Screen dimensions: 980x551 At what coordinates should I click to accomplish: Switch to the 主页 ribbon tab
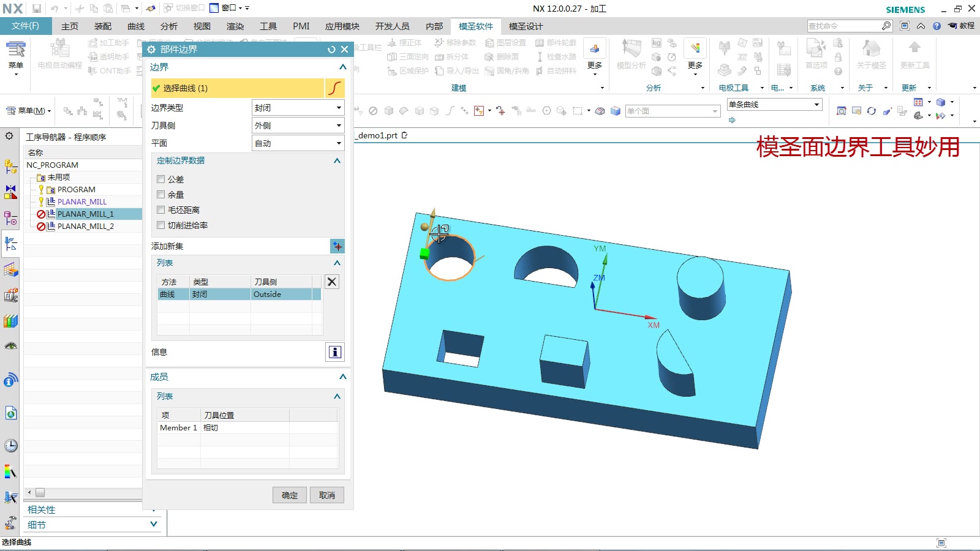click(70, 26)
